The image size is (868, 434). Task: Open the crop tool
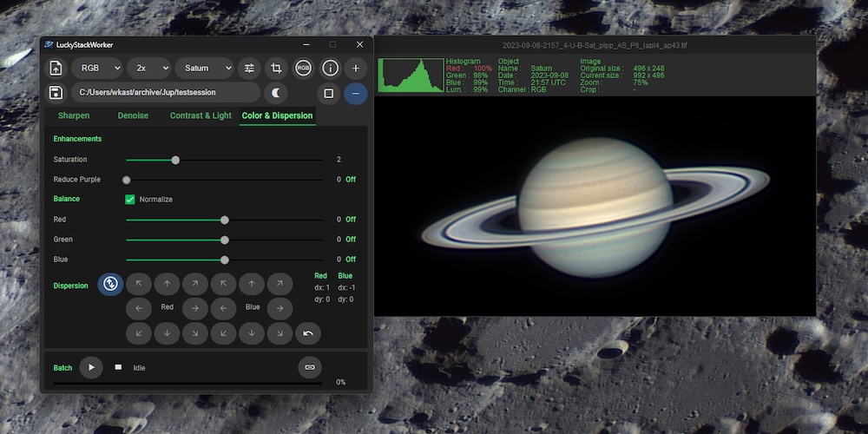tap(276, 68)
